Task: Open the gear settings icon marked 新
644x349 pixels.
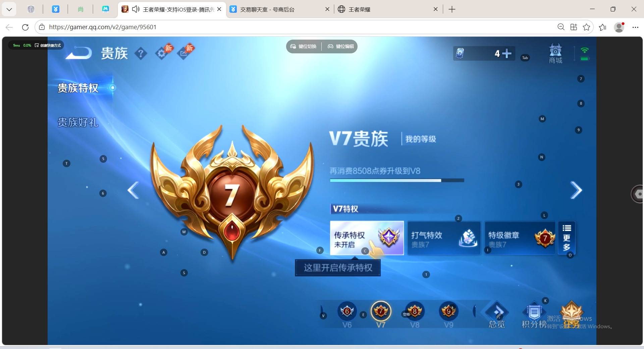Action: pyautogui.click(x=163, y=52)
